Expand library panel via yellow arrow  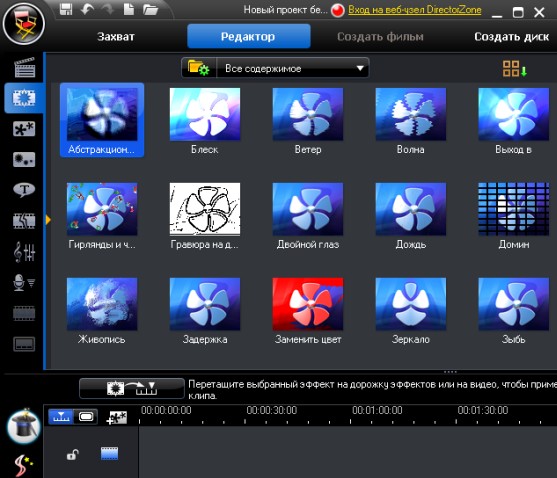[48, 220]
